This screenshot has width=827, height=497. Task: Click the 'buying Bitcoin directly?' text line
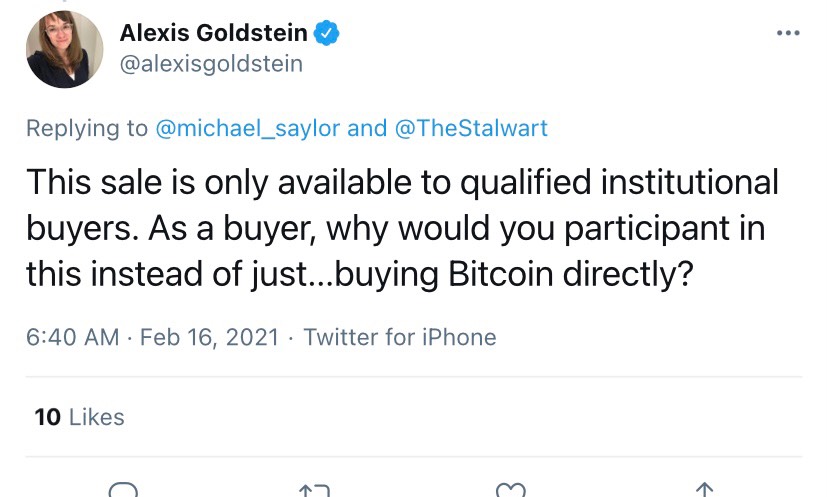tap(513, 275)
